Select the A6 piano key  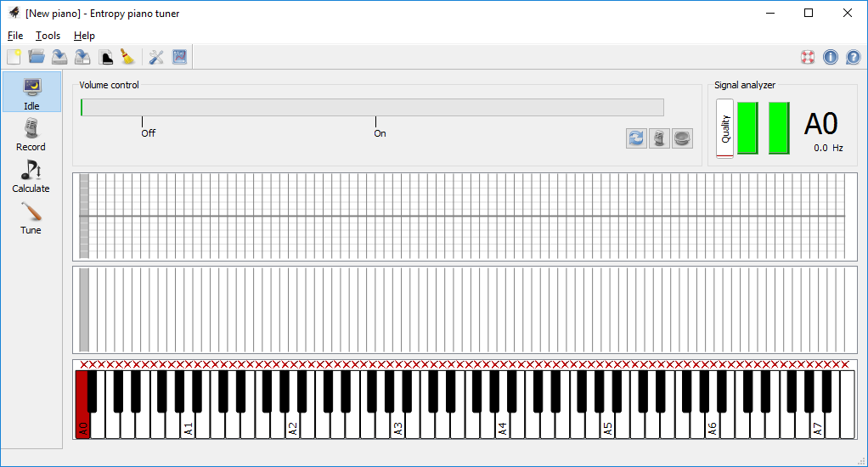pos(713,426)
